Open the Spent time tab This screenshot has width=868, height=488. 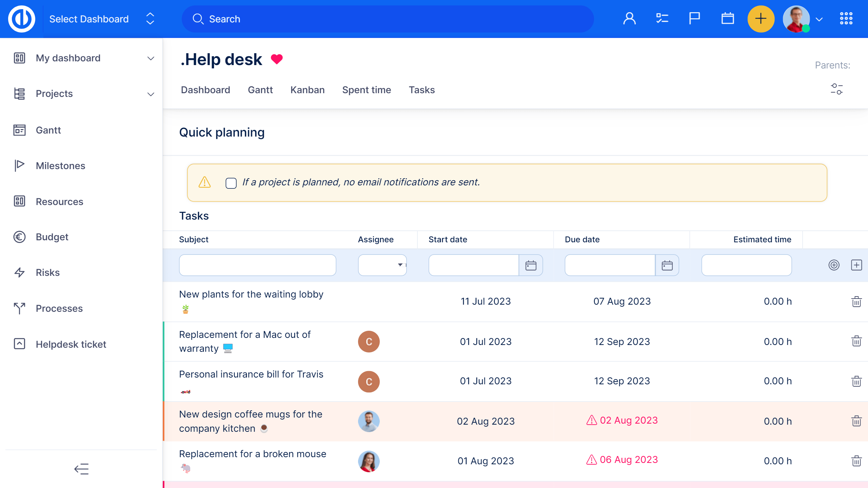[367, 90]
